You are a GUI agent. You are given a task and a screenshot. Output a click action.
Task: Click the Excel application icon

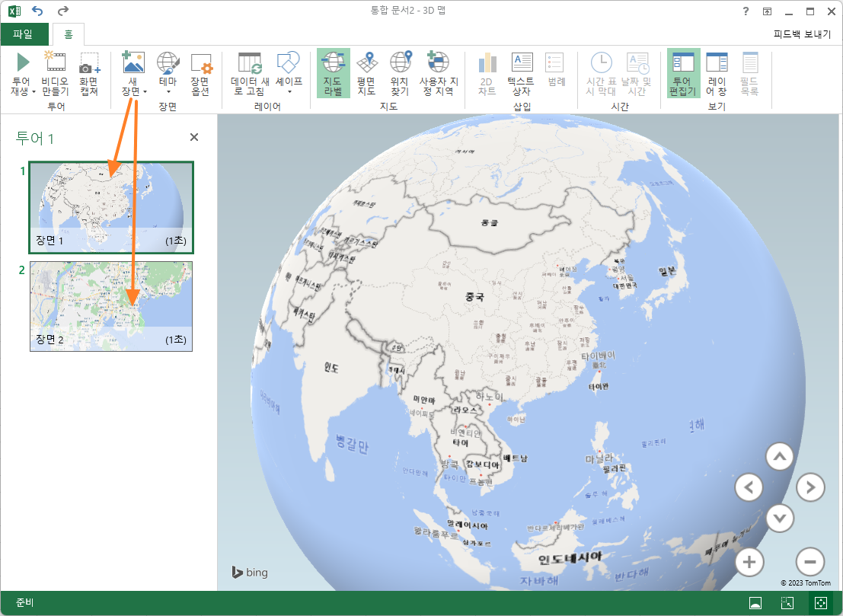[x=14, y=11]
